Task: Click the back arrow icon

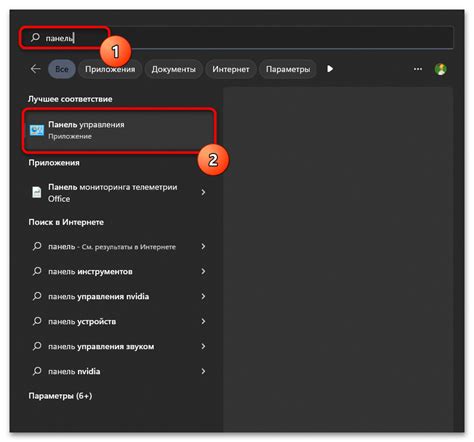Action: (x=35, y=69)
